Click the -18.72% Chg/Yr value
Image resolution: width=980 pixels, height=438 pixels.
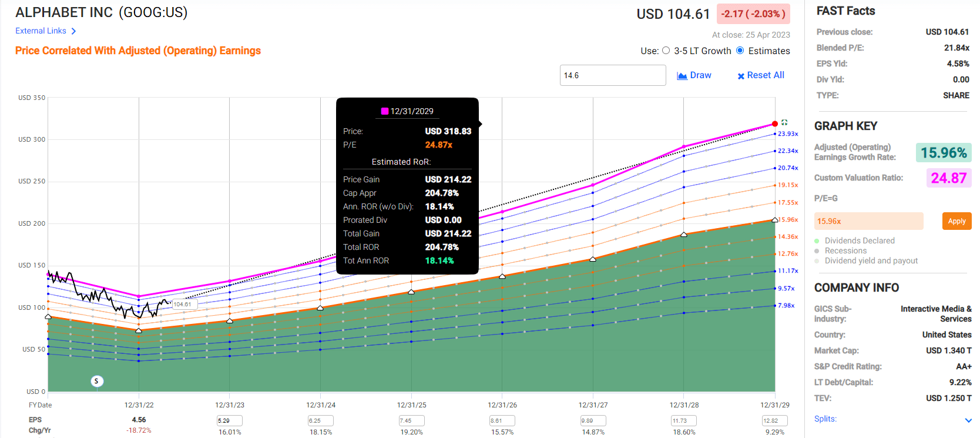coord(139,430)
